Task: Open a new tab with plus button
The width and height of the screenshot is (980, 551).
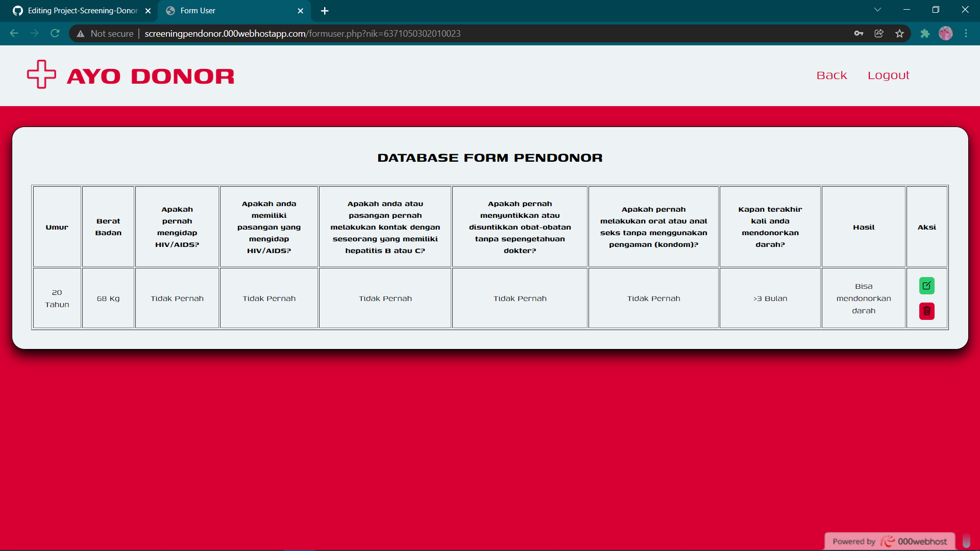Action: coord(325,11)
